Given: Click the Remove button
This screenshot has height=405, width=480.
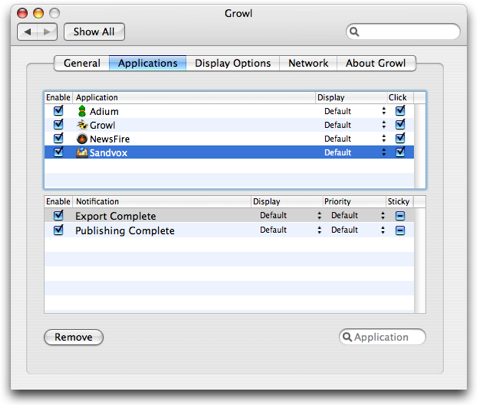Looking at the screenshot, I should (74, 337).
